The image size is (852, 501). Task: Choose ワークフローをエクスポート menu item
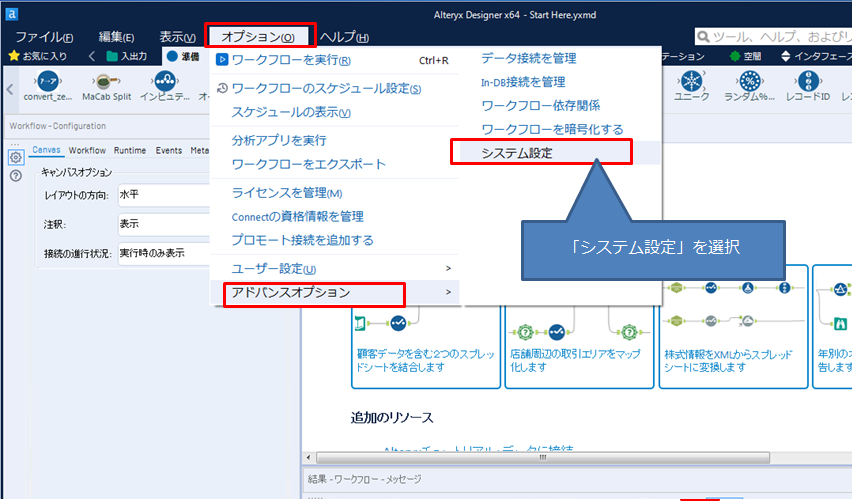pos(334,164)
